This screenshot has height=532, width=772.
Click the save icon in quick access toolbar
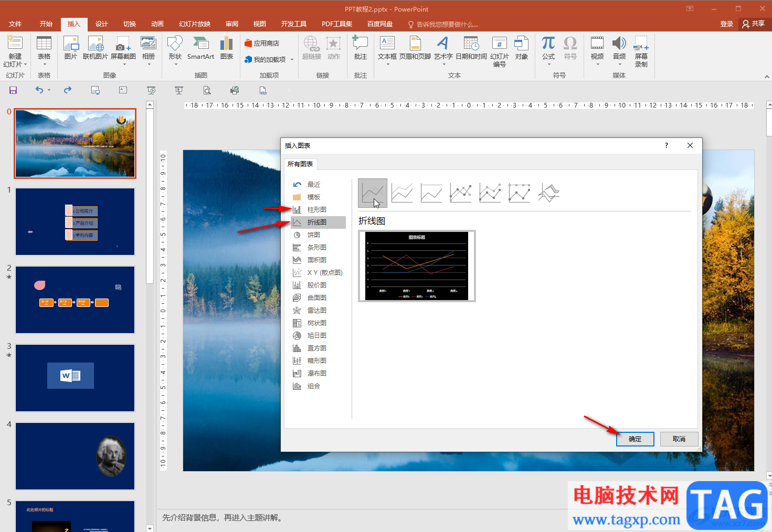click(13, 90)
